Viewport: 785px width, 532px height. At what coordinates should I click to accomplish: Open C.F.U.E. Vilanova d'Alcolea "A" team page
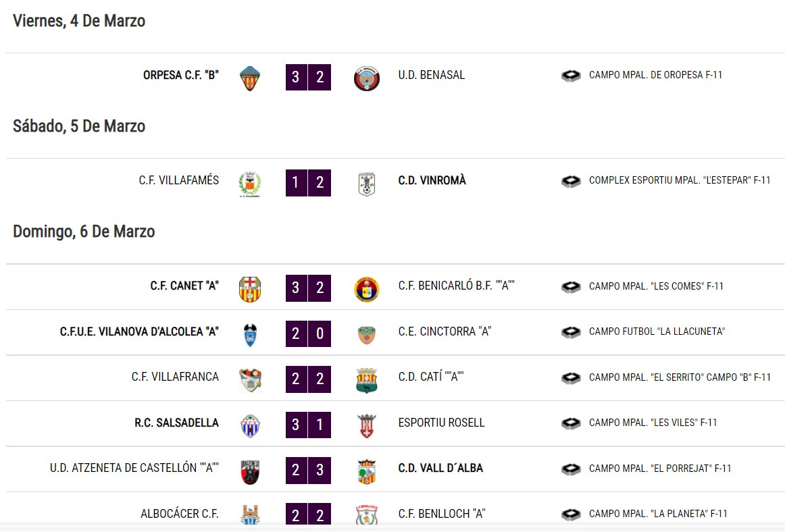coord(139,331)
